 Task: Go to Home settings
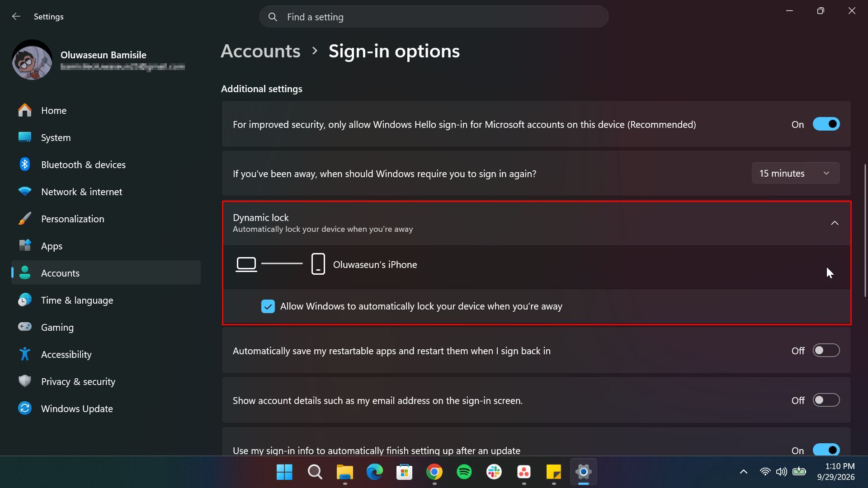[x=106, y=110]
